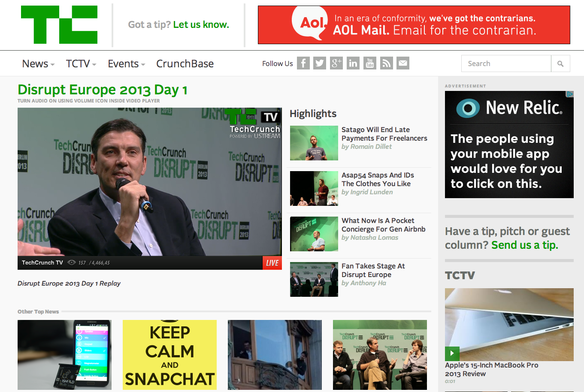This screenshot has width=584, height=392.
Task: Click into the Search input field
Action: (506, 63)
